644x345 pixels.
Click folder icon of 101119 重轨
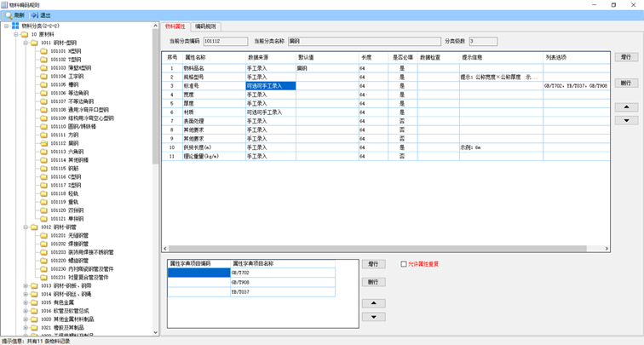44,202
